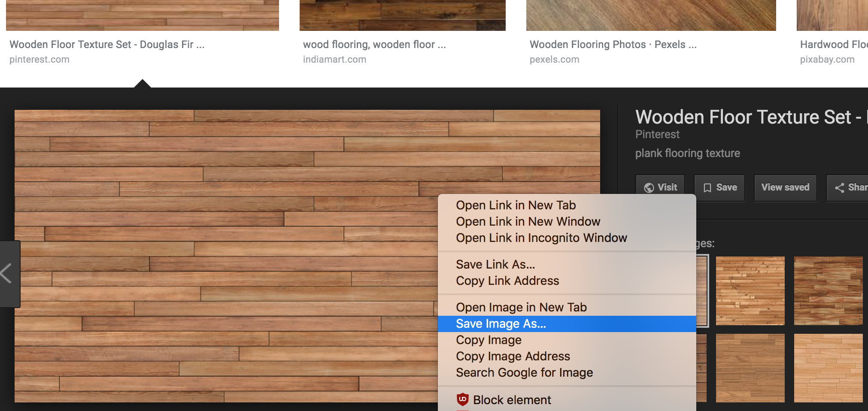The image size is (868, 411).
Task: Choose uBlock Block element menu entry
Action: point(567,400)
